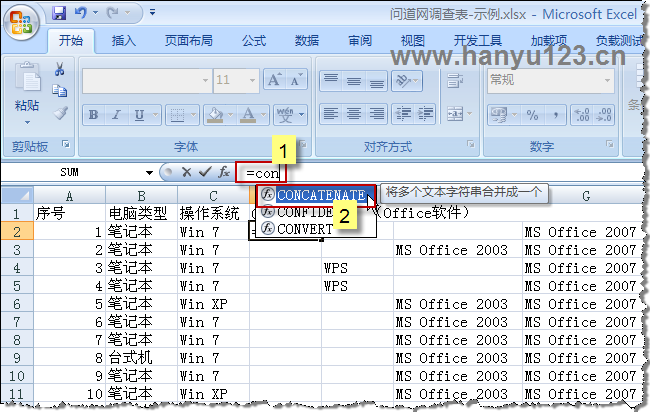650x412 pixels.
Task: Open the text orientation button
Action: pyautogui.click(x=407, y=80)
